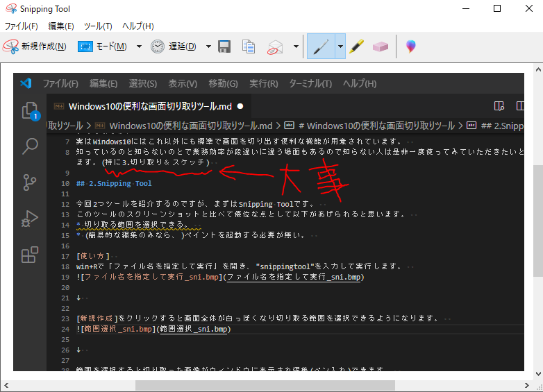Click the scroll left arrow
543x392 pixels.
[6, 386]
